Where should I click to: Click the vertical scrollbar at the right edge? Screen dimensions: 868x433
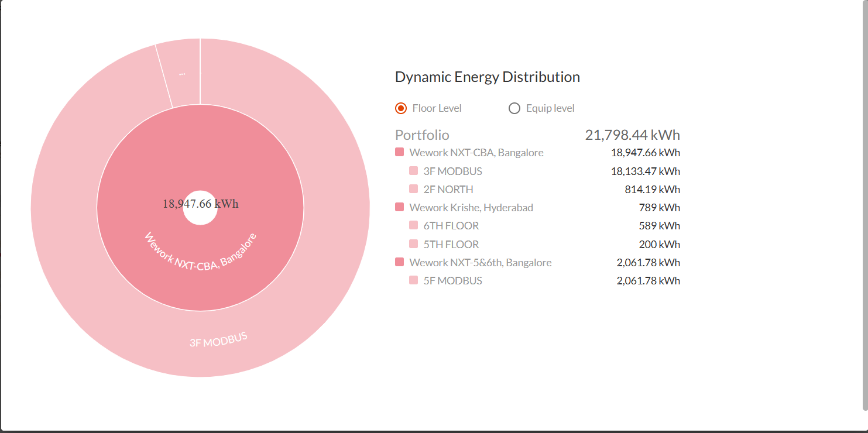coord(865,205)
